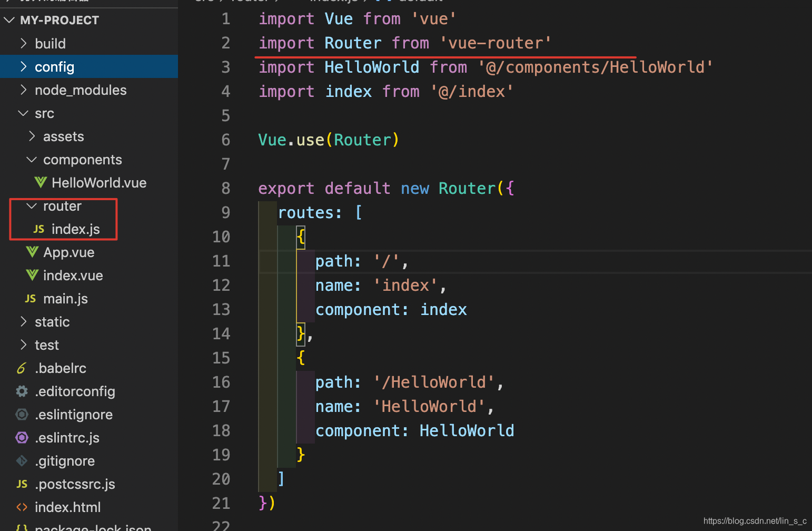
Task: Expand the assets folder chevron
Action: [32, 136]
